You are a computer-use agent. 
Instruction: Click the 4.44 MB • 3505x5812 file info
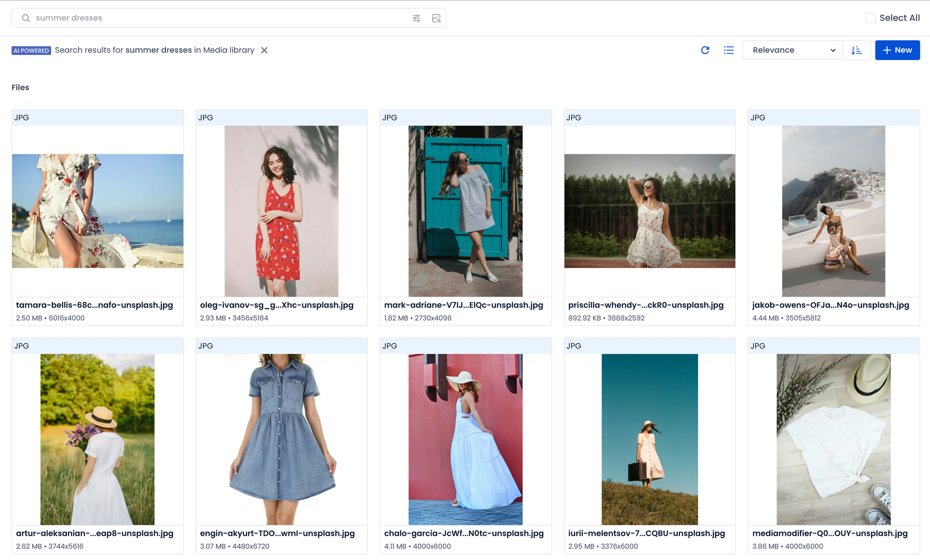(x=786, y=318)
